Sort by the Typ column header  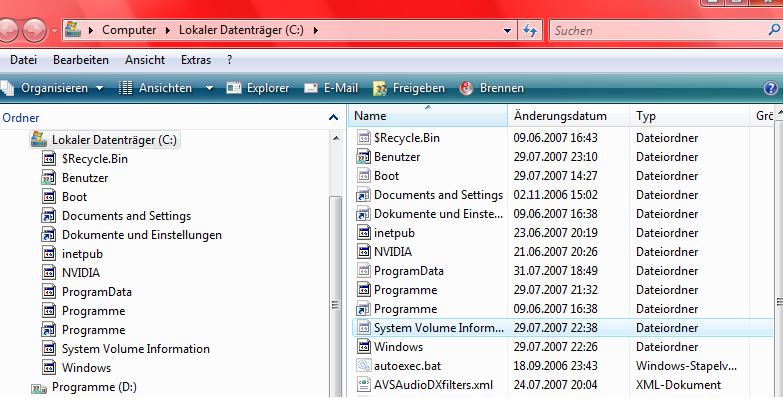[x=689, y=116]
